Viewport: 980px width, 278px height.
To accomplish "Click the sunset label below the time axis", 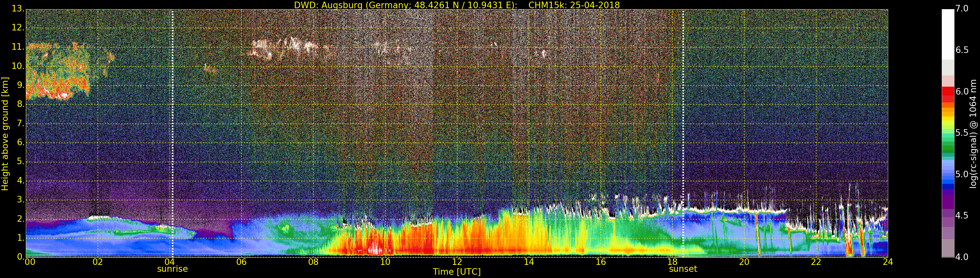I will point(683,269).
